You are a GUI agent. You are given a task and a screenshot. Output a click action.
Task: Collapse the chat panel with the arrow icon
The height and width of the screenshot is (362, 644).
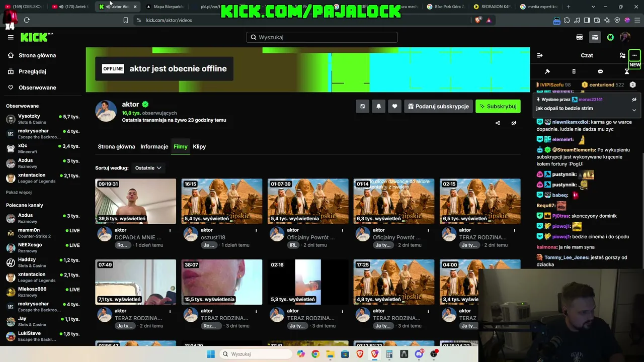[540, 55]
